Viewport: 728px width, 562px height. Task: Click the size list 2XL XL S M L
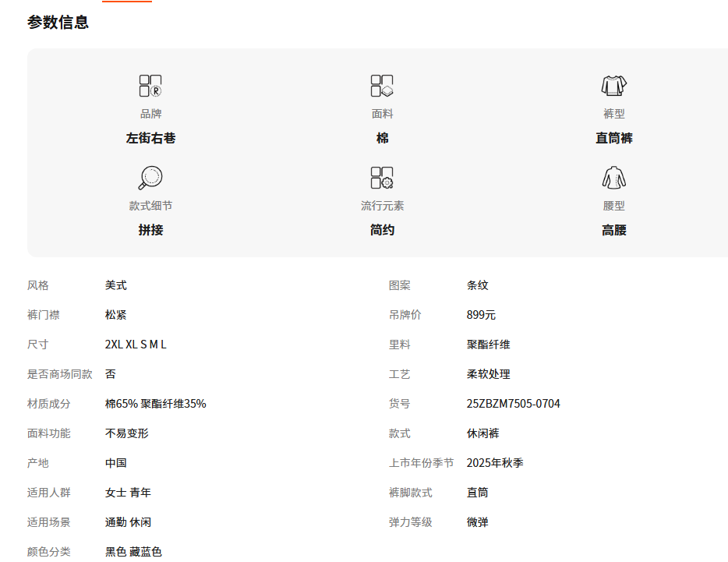136,345
